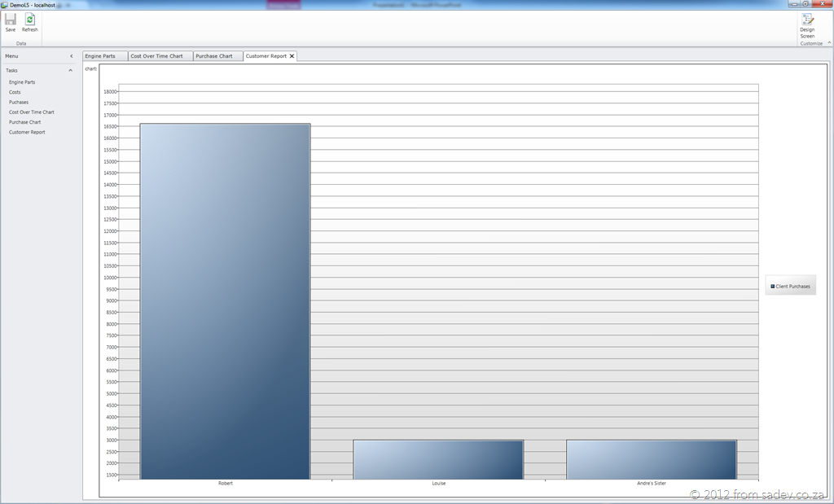Switch to the Purchase Chart tab
834x504 pixels.
[x=218, y=56]
